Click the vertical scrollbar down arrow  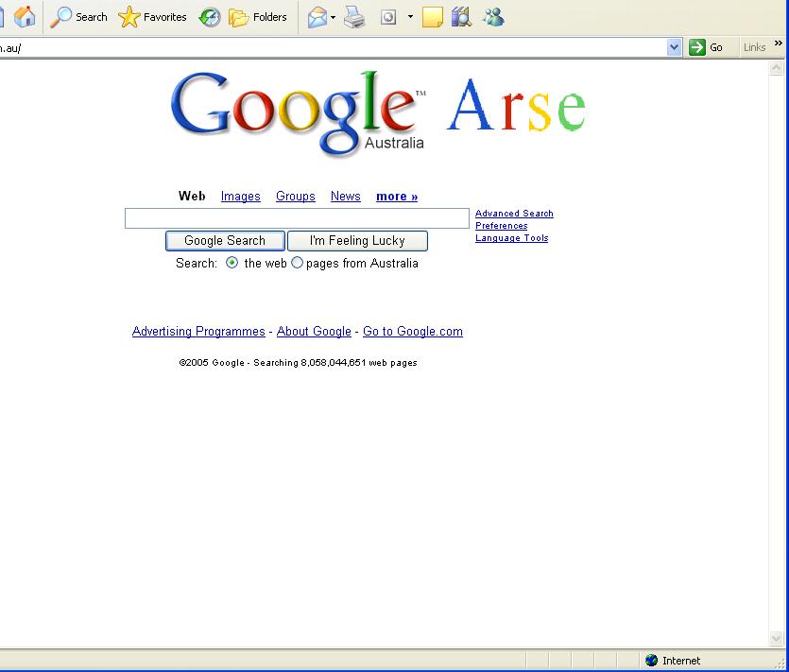[x=778, y=639]
